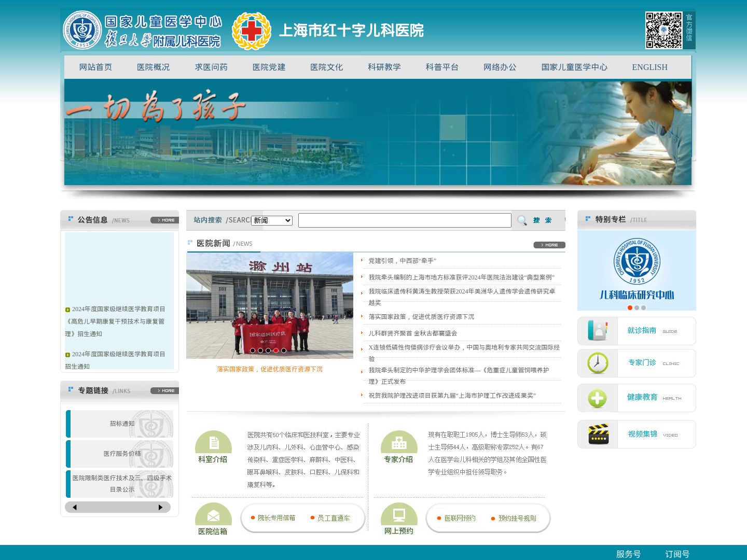This screenshot has height=560, width=747.
Task: Click the WeChat QR code image
Action: [x=663, y=31]
